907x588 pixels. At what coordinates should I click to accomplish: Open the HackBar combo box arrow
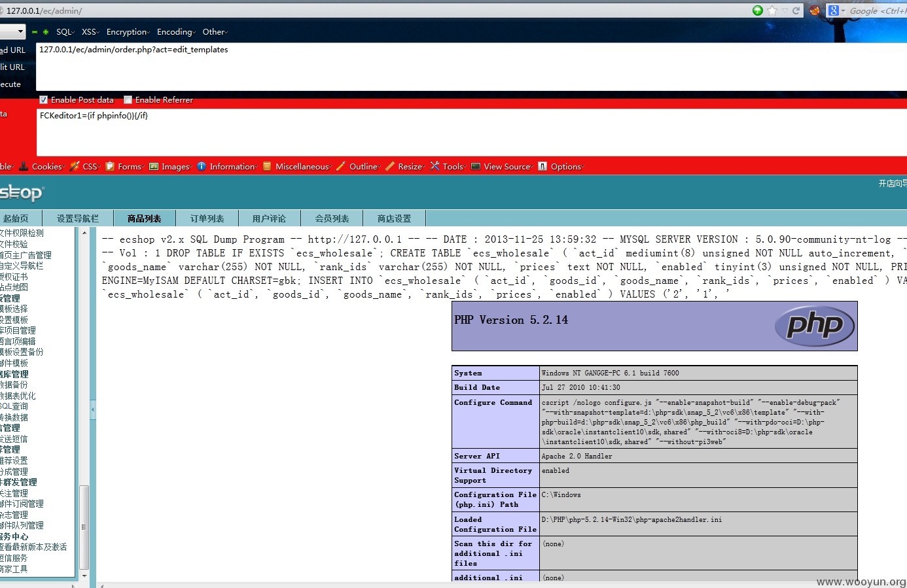point(20,31)
